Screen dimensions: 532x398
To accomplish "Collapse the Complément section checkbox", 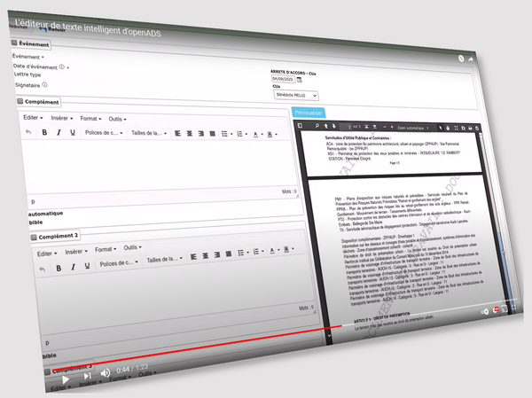I will 22,101.
